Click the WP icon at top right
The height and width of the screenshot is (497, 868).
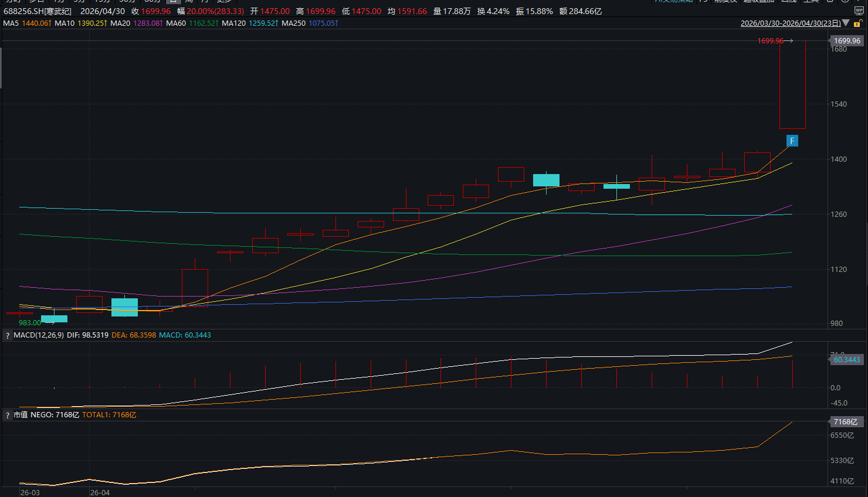(x=859, y=11)
